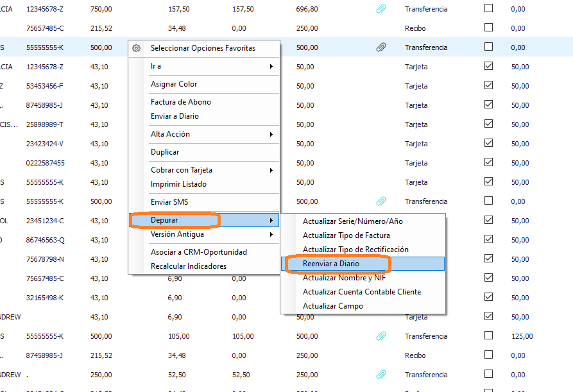Uncheck the checkbox on the 0222587455 row
Image resolution: width=573 pixels, height=392 pixels.
point(488,163)
